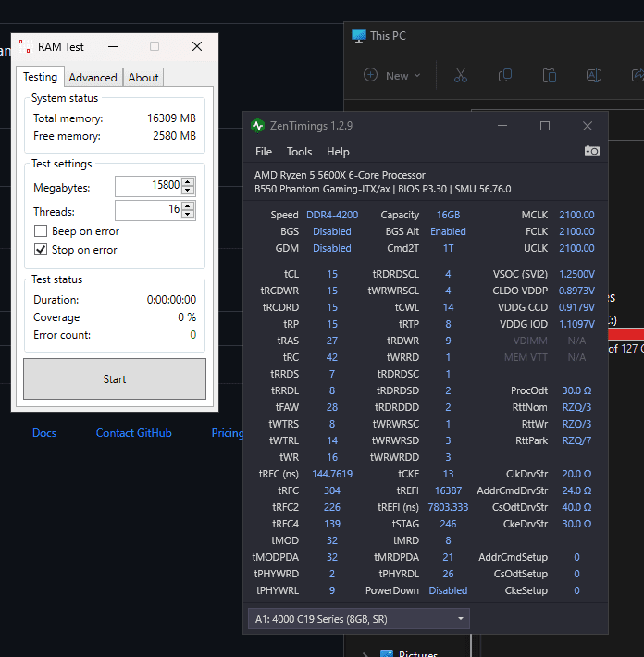Click the ProcOdt value 30.0 Ω
644x657 pixels.
click(x=576, y=390)
